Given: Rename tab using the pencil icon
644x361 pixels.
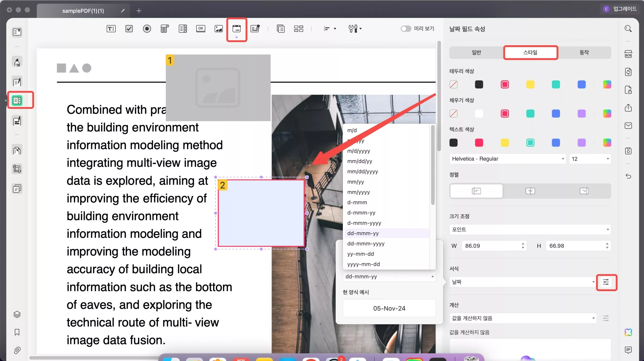Looking at the screenshot, I should pyautogui.click(x=123, y=11).
